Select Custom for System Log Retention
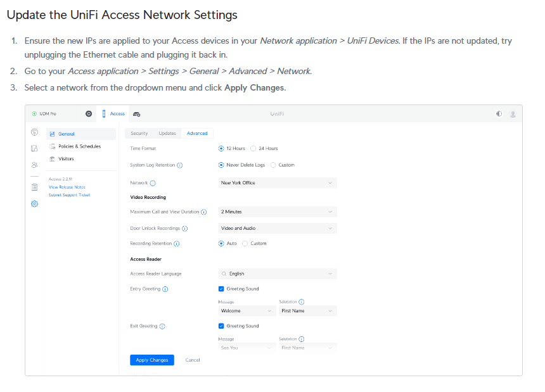This screenshot has height=392, width=545. click(x=273, y=165)
